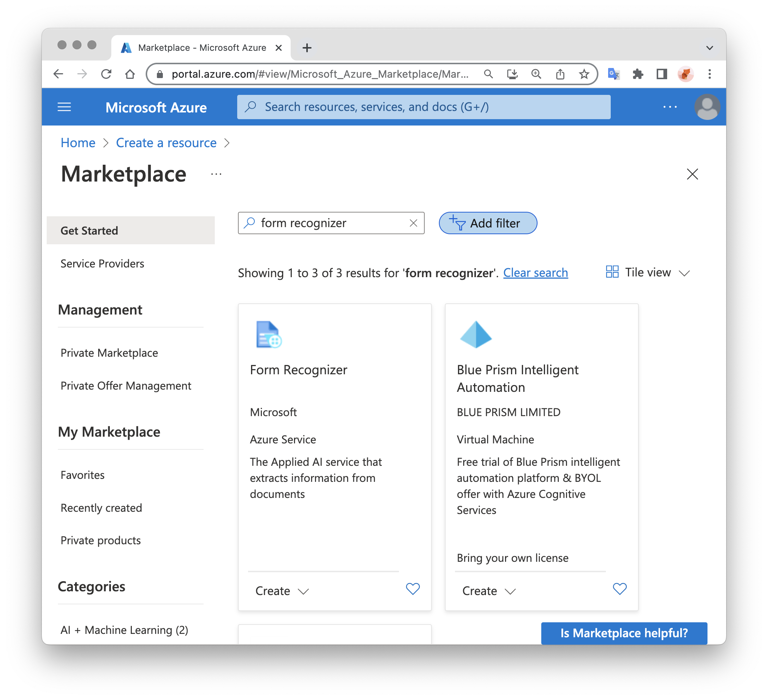Viewport: 768px width, 700px height.
Task: Expand the Form Recognizer Create dropdown
Action: tap(282, 591)
